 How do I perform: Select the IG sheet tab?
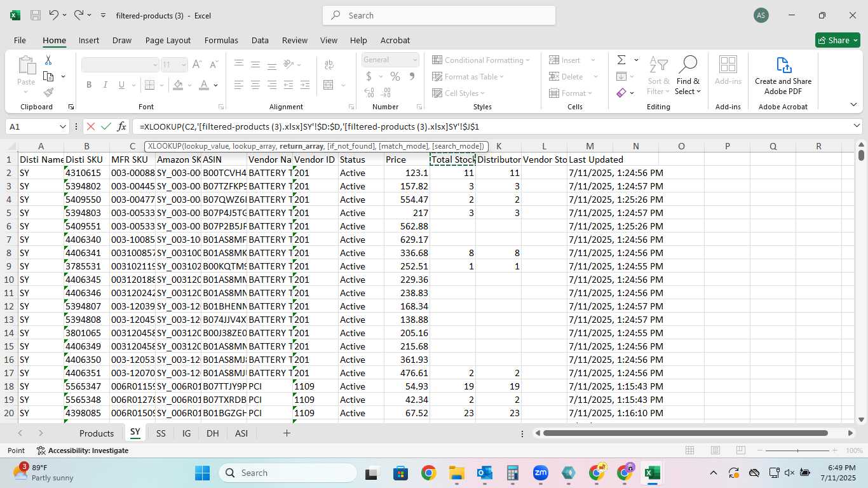click(186, 433)
